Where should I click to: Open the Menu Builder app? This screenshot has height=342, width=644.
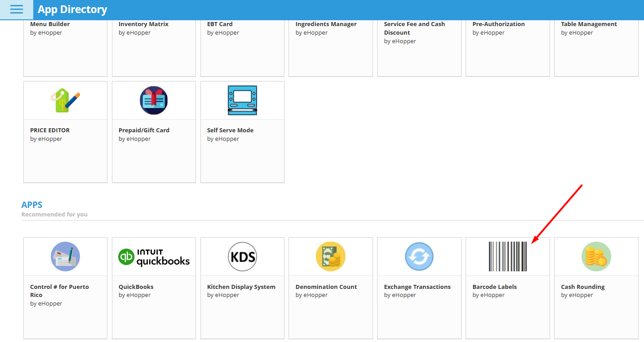(50, 24)
